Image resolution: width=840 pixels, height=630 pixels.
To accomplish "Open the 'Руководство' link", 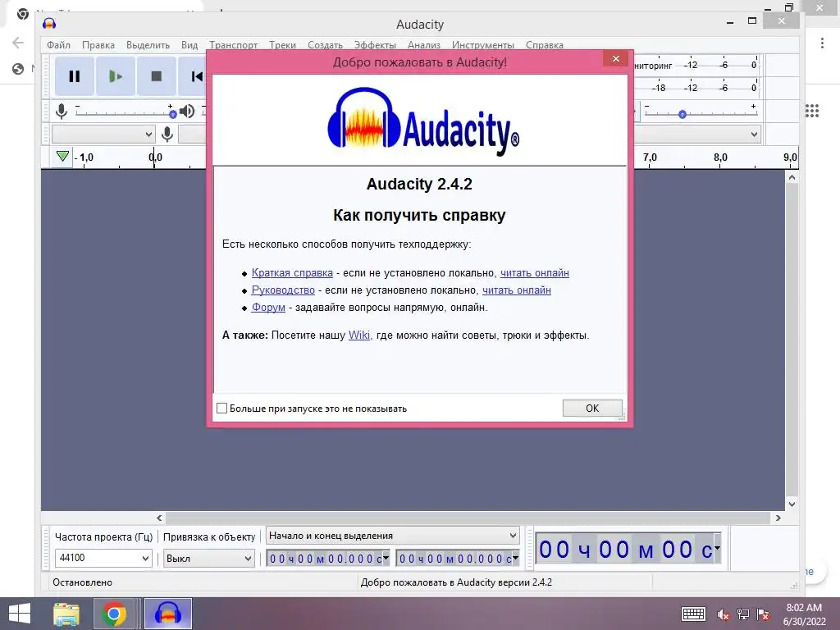I will click(x=283, y=290).
